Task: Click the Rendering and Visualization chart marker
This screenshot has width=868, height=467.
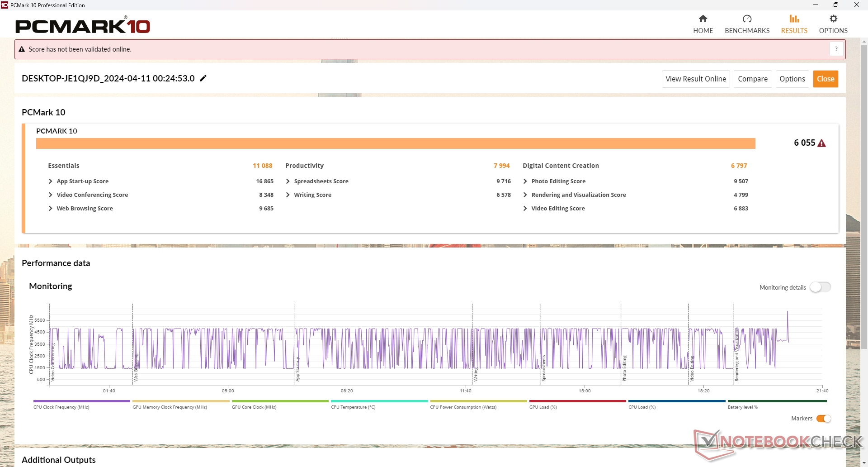Action: coord(736,354)
